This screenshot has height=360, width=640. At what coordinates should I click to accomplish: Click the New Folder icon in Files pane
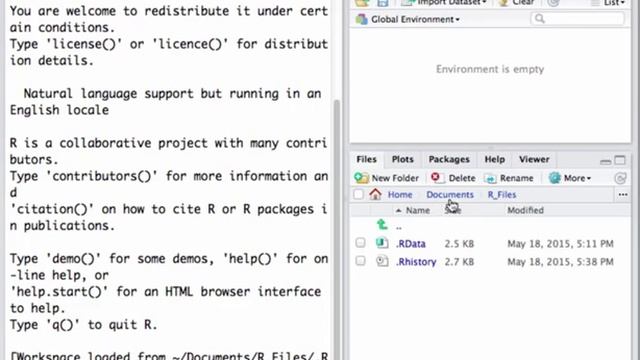361,178
